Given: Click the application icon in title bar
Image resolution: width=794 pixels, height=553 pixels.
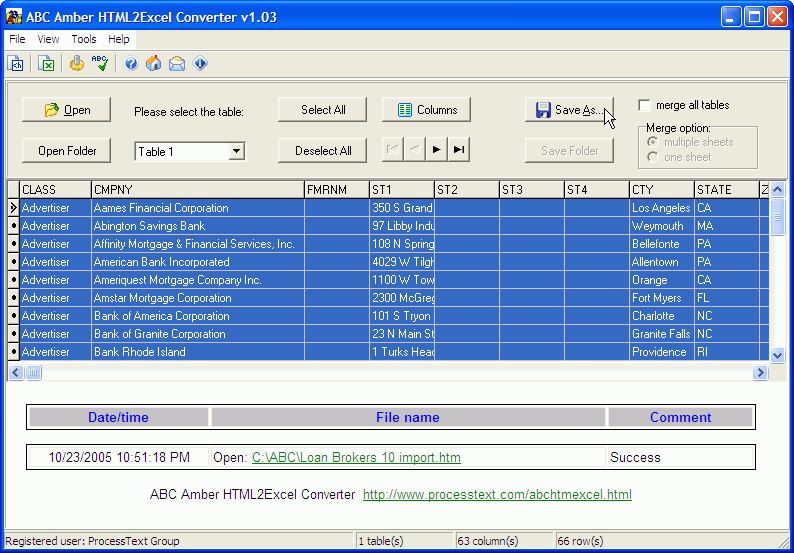Looking at the screenshot, I should tap(13, 17).
